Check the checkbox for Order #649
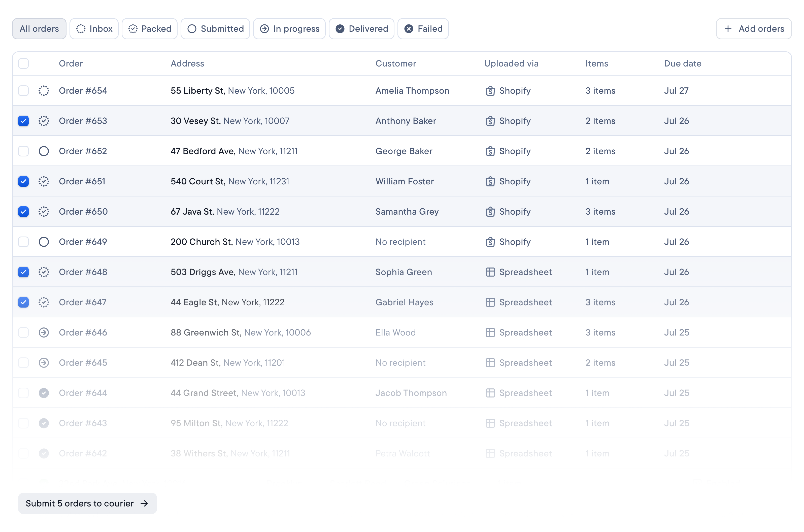This screenshot has width=804, height=532. (23, 242)
